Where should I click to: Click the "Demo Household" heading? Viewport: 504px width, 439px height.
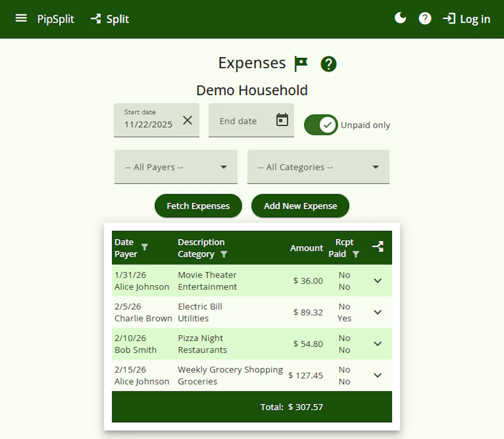click(252, 90)
